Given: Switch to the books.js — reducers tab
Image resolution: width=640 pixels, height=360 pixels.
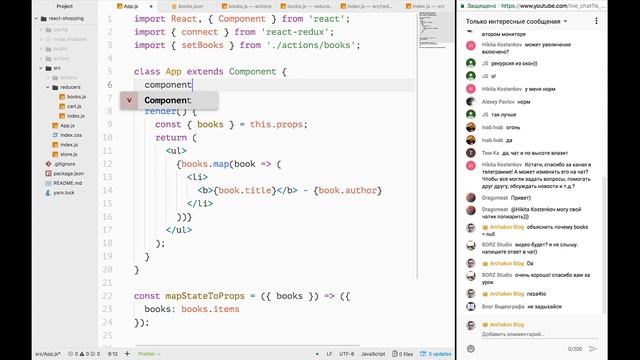Looking at the screenshot, I should tap(306, 6).
